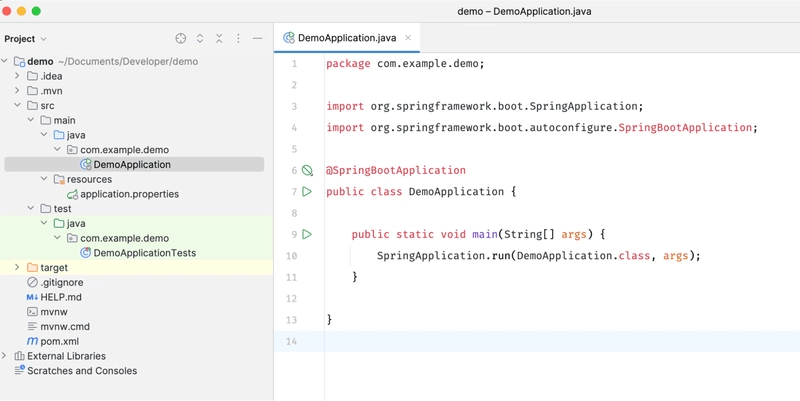Image resolution: width=800 pixels, height=401 pixels.
Task: Click the Select Opened File crosshair icon
Action: click(x=181, y=38)
